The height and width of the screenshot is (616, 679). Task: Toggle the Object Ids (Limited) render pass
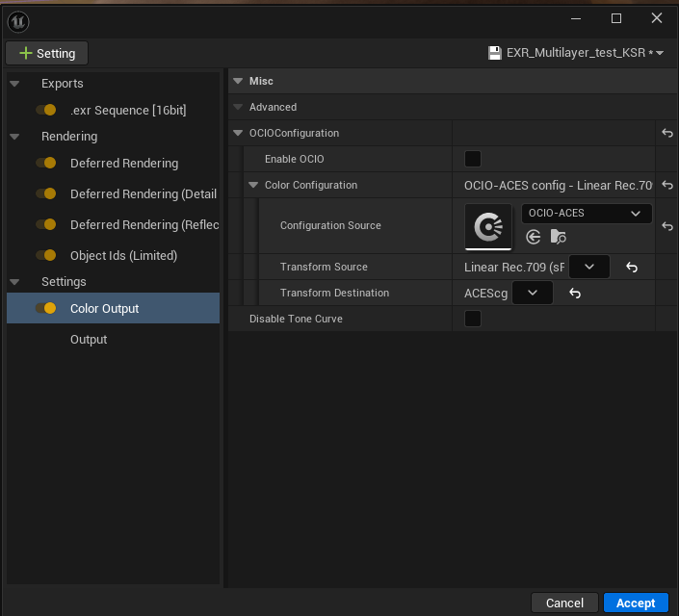pyautogui.click(x=45, y=255)
